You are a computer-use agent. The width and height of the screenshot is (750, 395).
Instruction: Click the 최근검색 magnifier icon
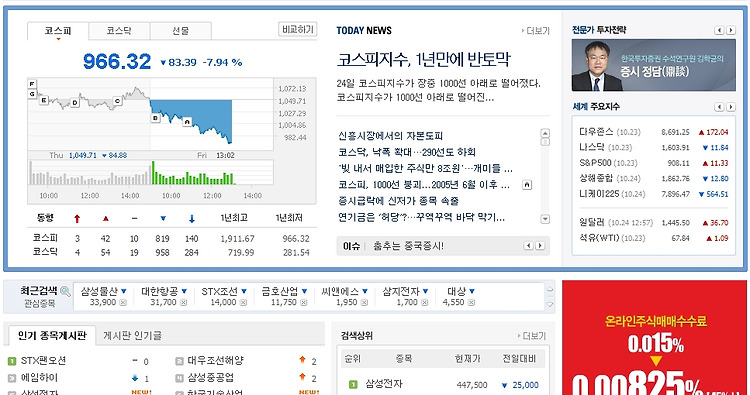point(65,291)
